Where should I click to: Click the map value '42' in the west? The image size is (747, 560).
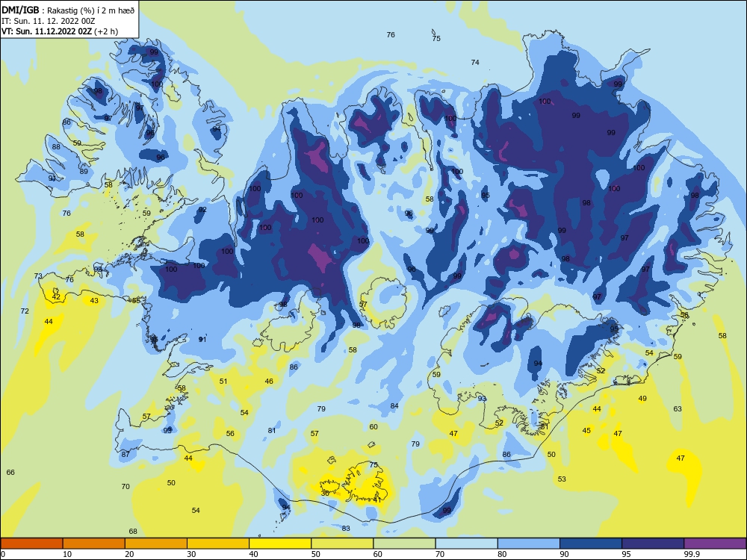pos(56,297)
